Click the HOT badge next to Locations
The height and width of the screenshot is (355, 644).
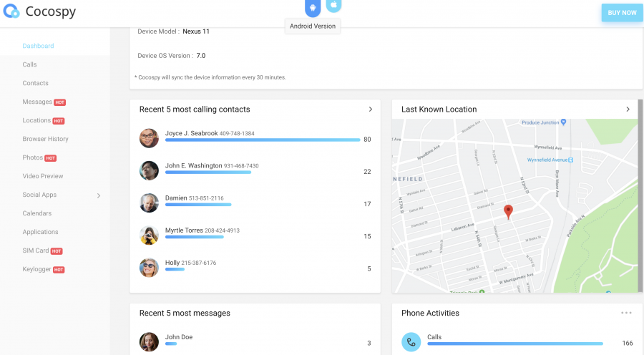click(x=59, y=121)
